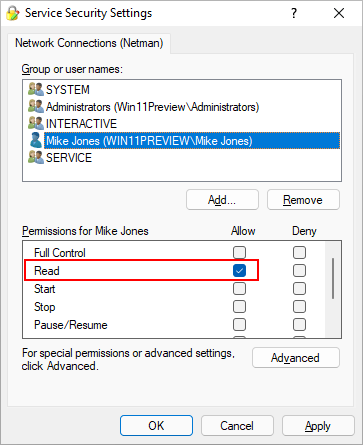
Task: Select the Administrators entry in the list
Action: [x=152, y=107]
